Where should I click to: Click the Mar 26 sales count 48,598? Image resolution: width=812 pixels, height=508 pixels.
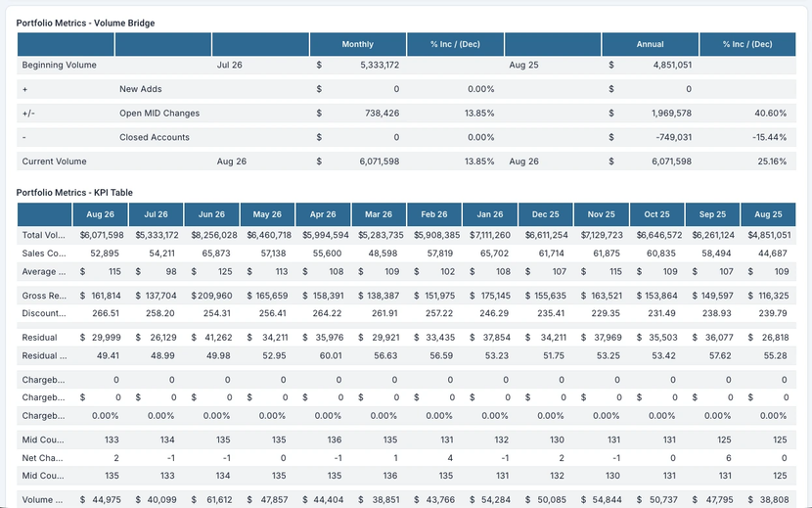pos(382,254)
